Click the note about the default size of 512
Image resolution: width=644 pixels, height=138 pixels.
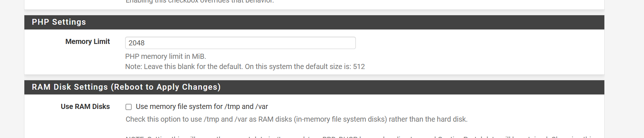(x=245, y=66)
